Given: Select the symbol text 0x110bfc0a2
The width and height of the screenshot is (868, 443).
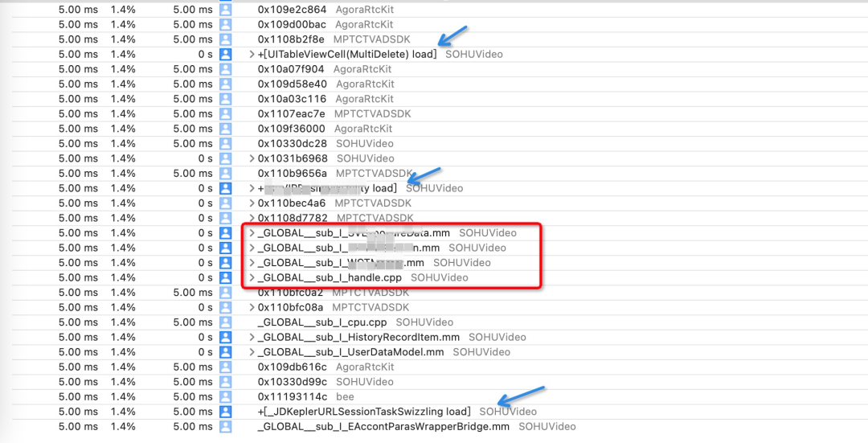Looking at the screenshot, I should (x=291, y=293).
